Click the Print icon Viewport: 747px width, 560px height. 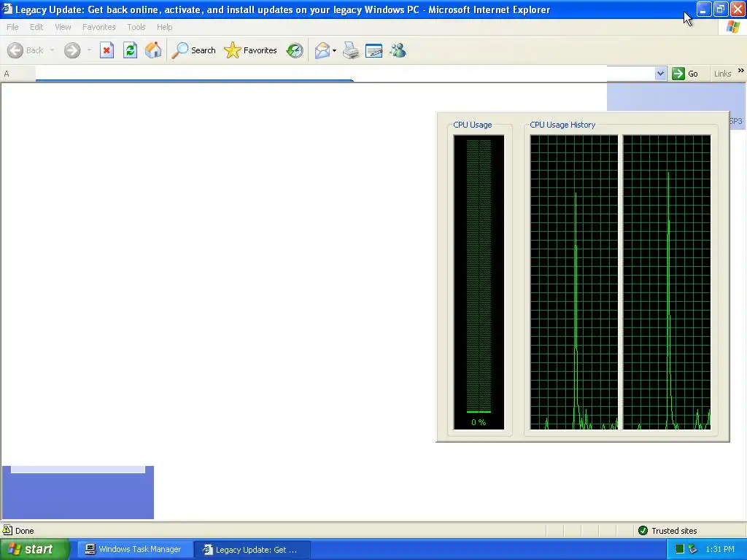click(351, 50)
